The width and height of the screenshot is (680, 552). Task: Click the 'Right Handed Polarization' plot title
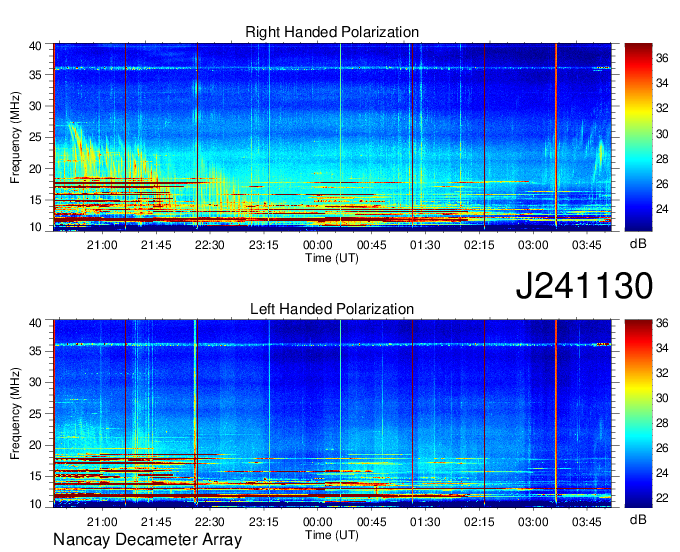click(332, 32)
